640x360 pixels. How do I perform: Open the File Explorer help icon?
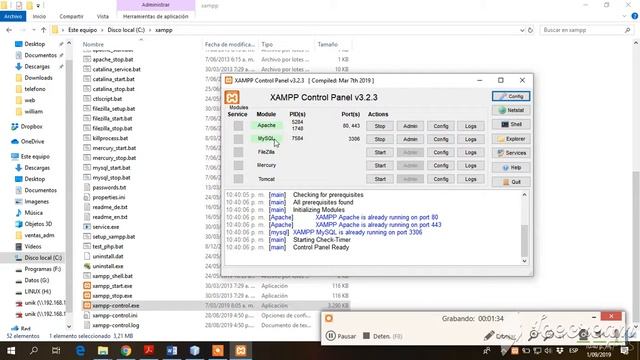pyautogui.click(x=635, y=16)
